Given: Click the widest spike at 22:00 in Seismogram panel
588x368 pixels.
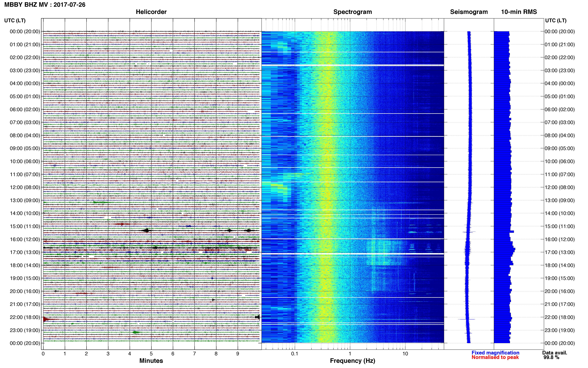Looking at the screenshot, I should pyautogui.click(x=466, y=319).
